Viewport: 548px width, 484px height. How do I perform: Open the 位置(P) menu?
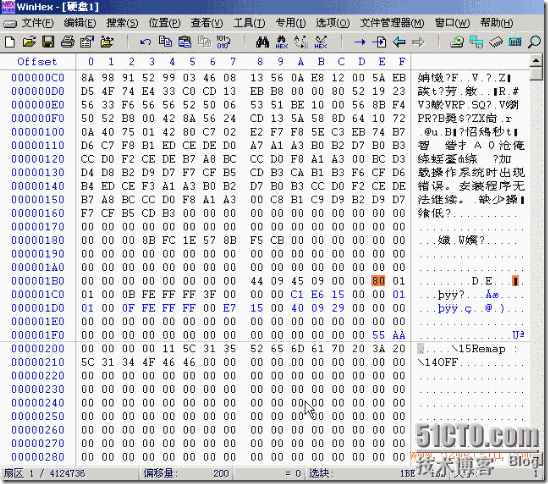click(165, 23)
